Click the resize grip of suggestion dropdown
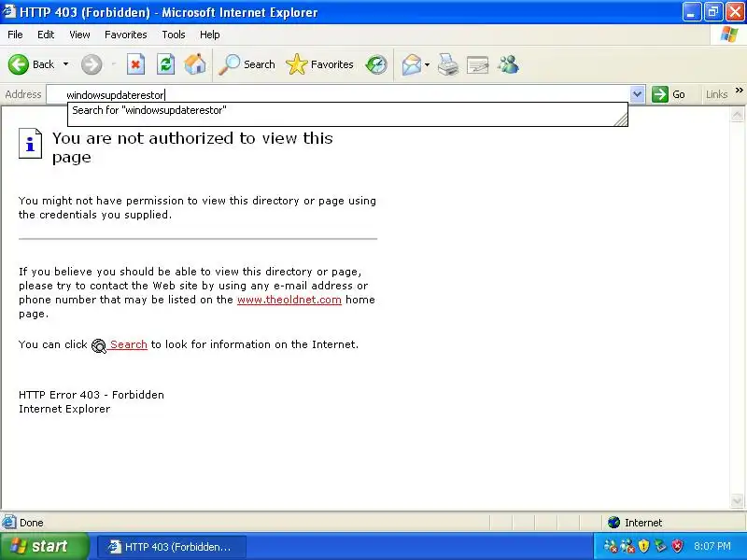This screenshot has width=747, height=560. tap(621, 120)
